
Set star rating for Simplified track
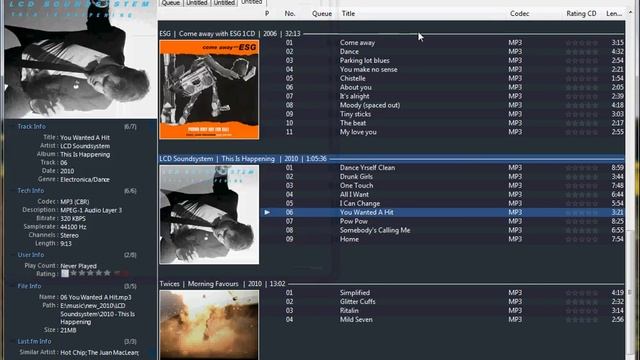pos(582,293)
